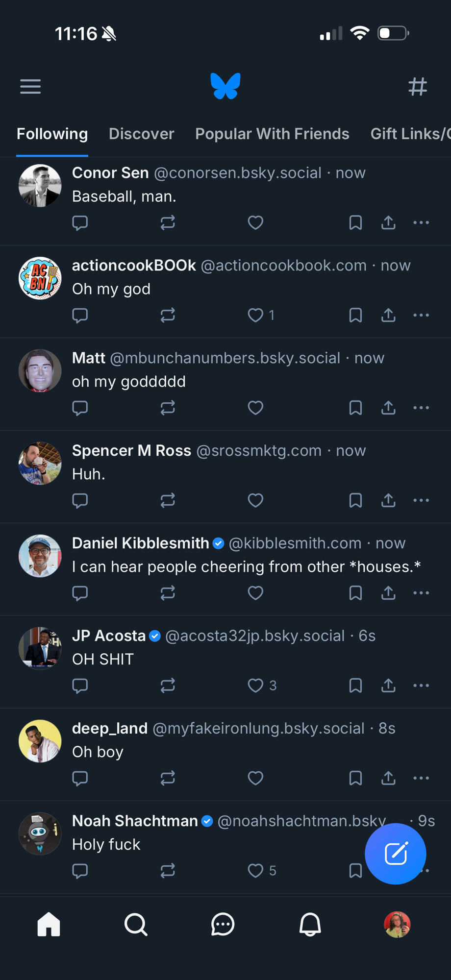Open the @kibblesmith.com handle link
This screenshot has height=980, width=451.
[x=295, y=543]
